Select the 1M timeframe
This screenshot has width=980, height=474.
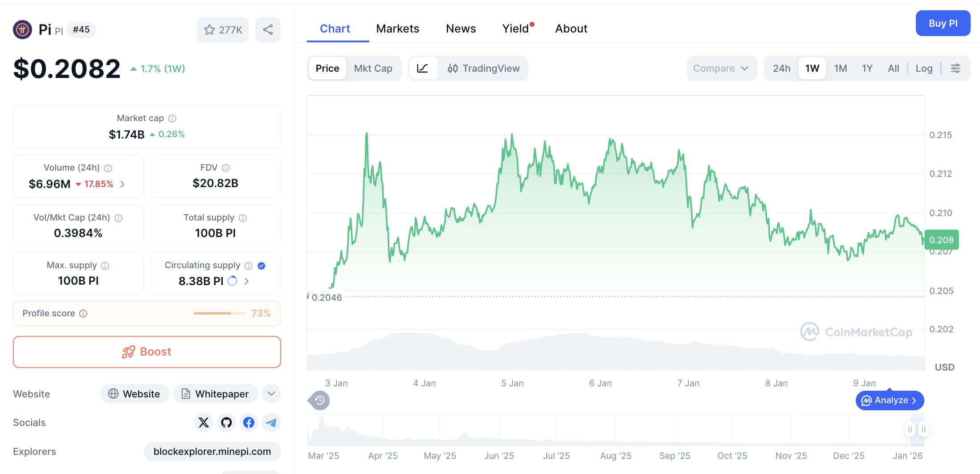[840, 68]
